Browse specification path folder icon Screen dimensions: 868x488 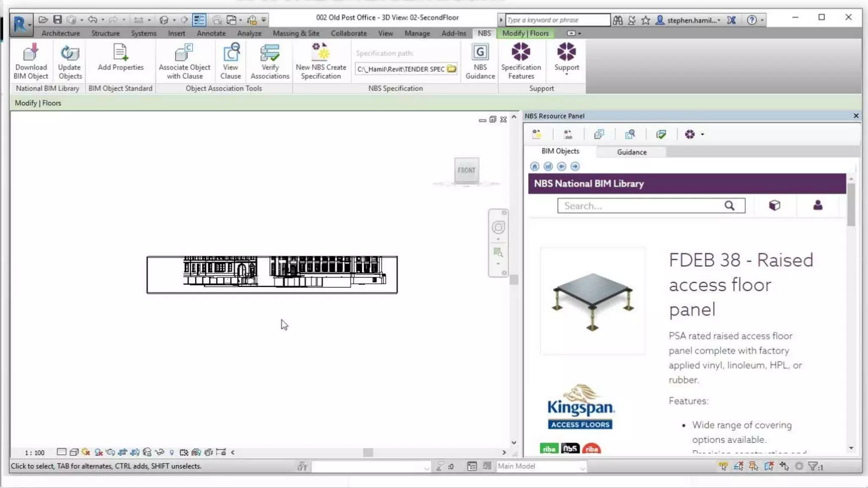click(x=452, y=69)
